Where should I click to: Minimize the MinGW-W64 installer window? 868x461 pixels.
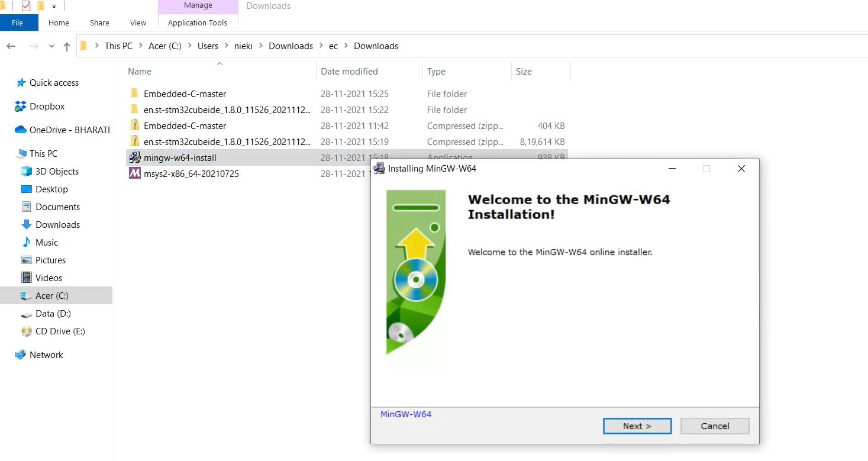pos(672,169)
